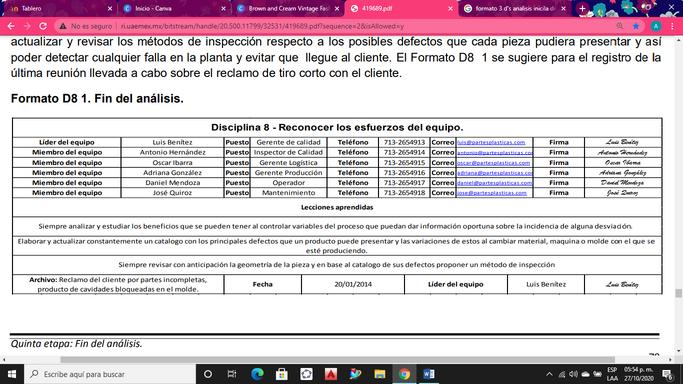
Task: Open Microsoft Word from the taskbar
Action: tap(429, 374)
